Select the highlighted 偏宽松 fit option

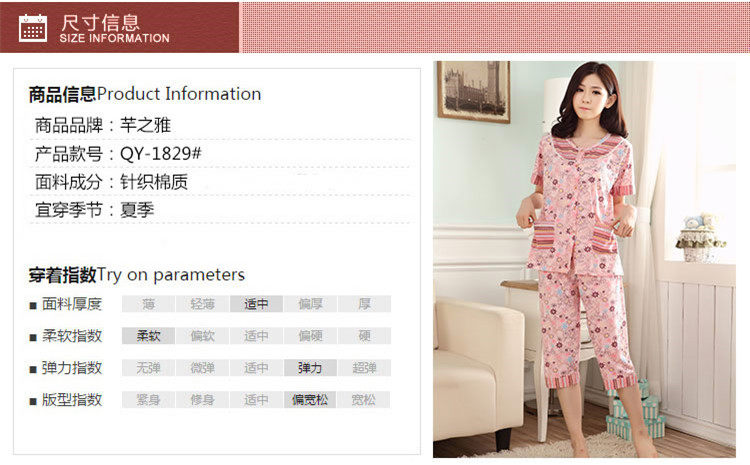pyautogui.click(x=310, y=399)
